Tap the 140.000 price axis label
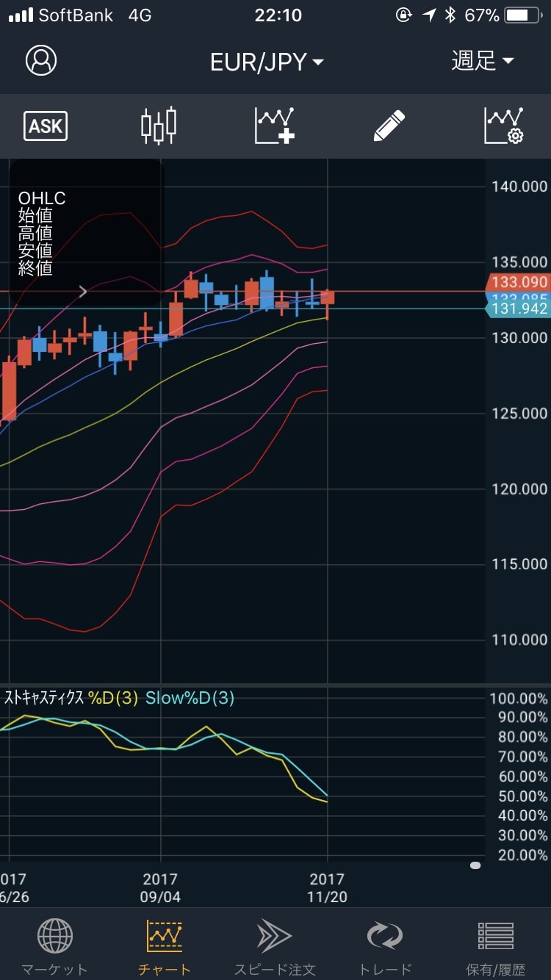This screenshot has width=551, height=980. (x=519, y=187)
